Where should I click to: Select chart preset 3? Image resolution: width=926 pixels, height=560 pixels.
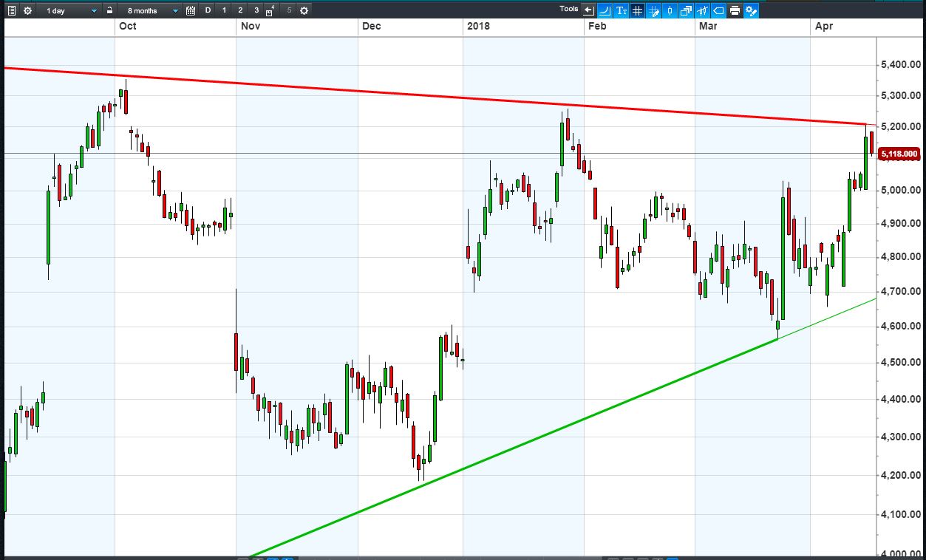[x=256, y=10]
